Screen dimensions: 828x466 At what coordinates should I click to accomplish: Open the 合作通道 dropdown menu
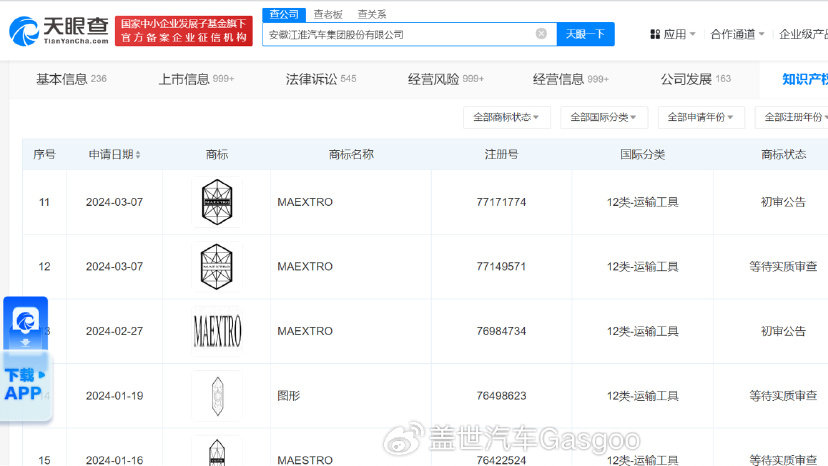[737, 34]
